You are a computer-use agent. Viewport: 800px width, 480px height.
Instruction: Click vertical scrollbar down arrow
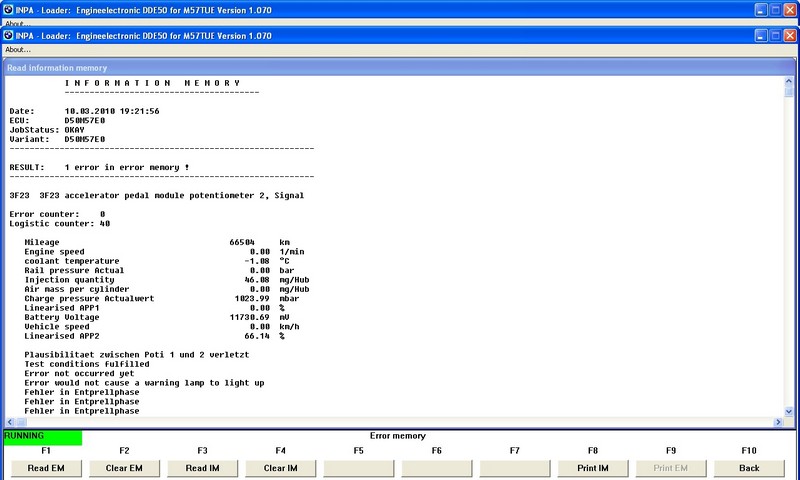(789, 412)
